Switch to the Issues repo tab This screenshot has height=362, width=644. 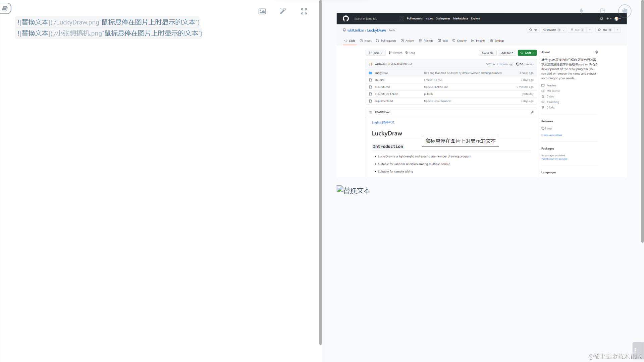pyautogui.click(x=366, y=41)
